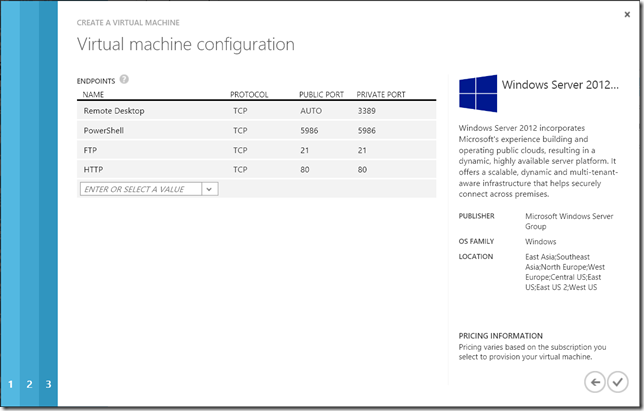Image resolution: width=644 pixels, height=411 pixels.
Task: Select the PowerShell endpoint name
Action: (x=104, y=131)
